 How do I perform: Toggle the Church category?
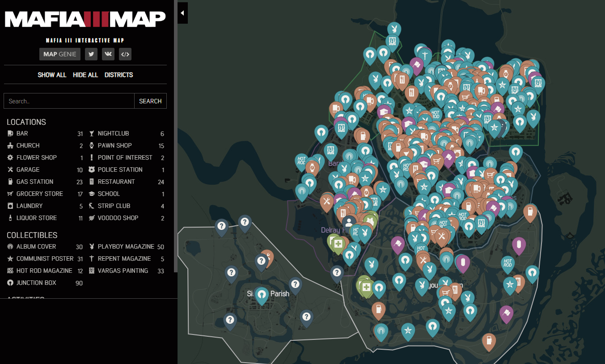pyautogui.click(x=45, y=145)
